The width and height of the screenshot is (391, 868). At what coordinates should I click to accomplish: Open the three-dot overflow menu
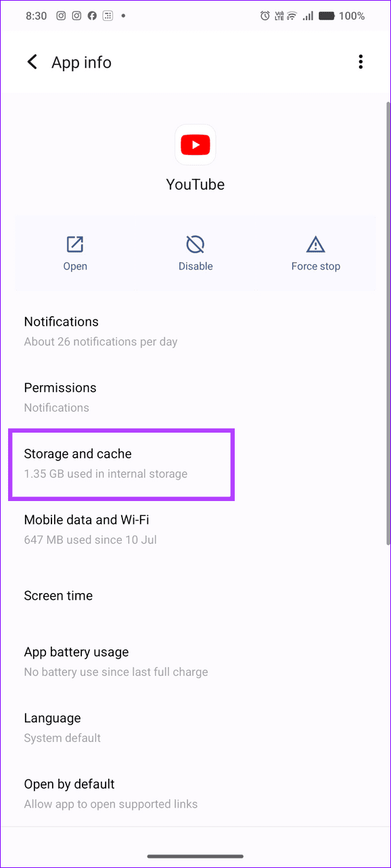[x=361, y=62]
